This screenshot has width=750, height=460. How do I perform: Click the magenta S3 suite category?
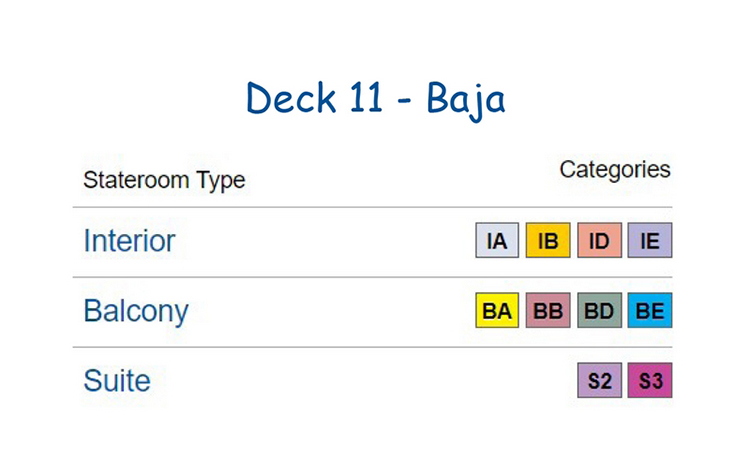point(650,380)
